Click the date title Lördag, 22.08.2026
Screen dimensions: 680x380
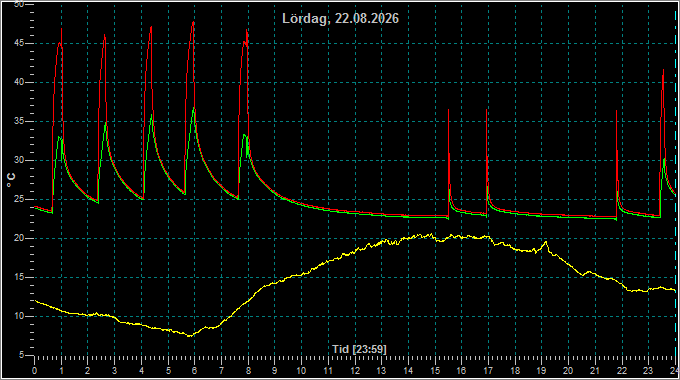[340, 19]
